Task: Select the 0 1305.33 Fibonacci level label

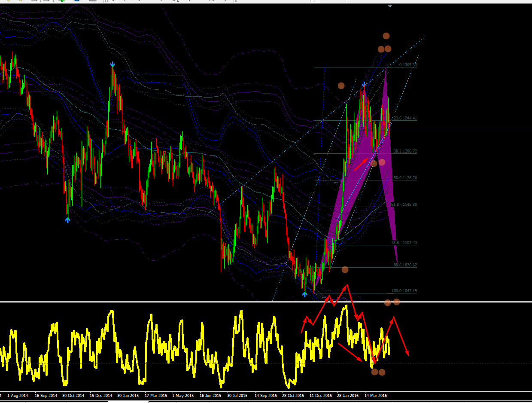Action: [x=408, y=65]
